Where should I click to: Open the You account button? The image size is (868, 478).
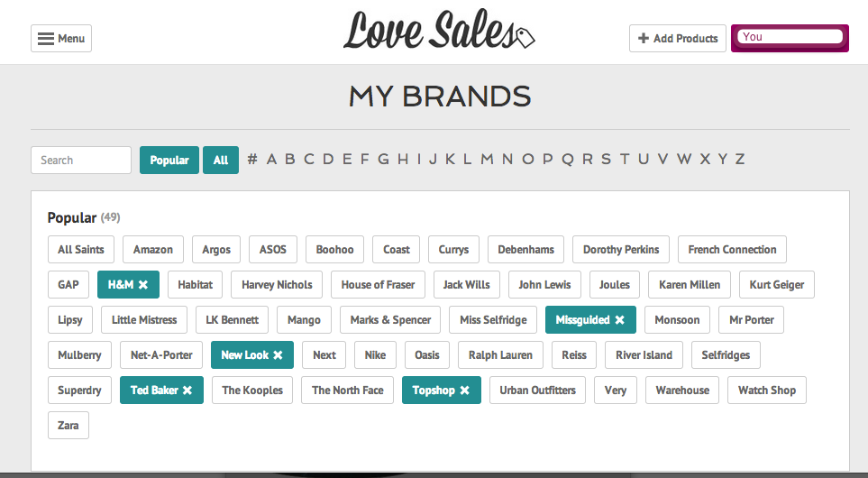pos(790,38)
